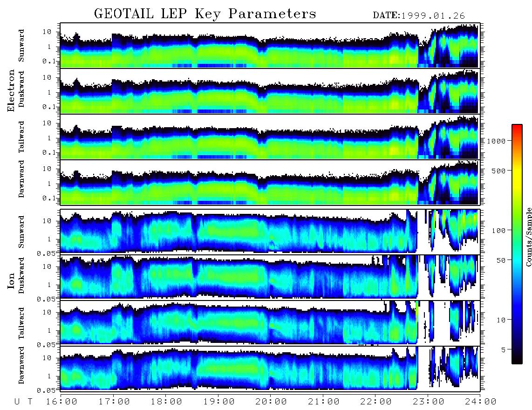The height and width of the screenshot is (410, 532).
Task: Click the Ion Dawnward spectrogram panel
Action: [270, 369]
